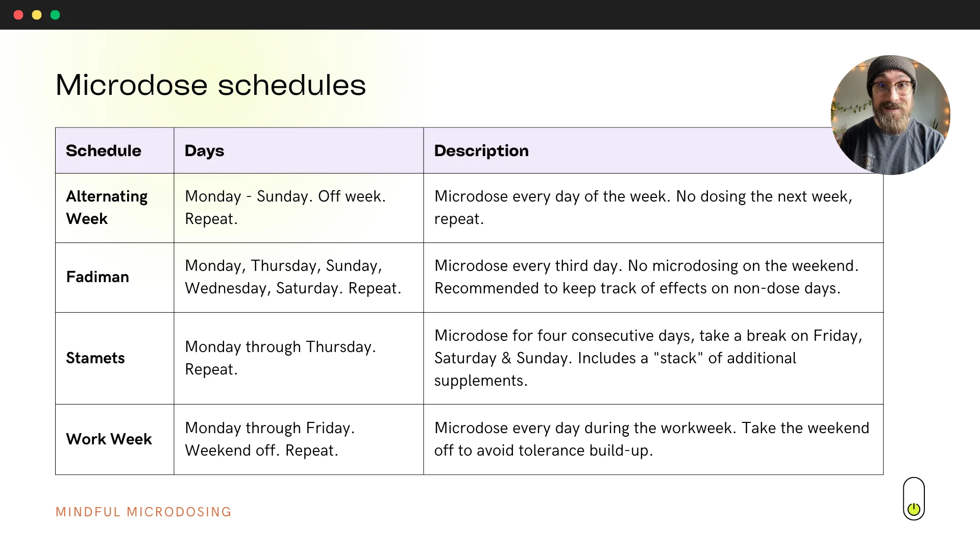Click the presenter webcam video bubble
The height and width of the screenshot is (551, 980).
890,115
